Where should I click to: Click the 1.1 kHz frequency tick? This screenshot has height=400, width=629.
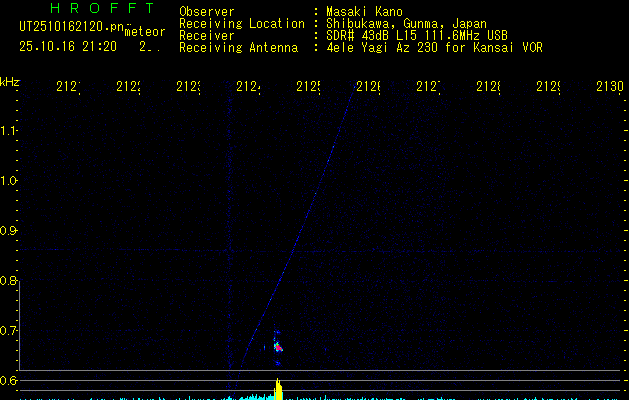10,131
